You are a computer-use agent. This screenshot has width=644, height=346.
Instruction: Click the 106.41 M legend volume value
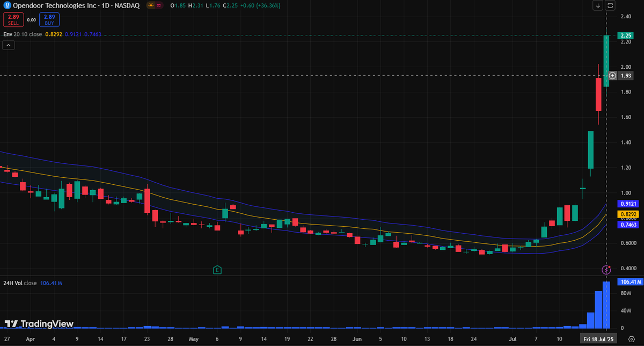[51, 283]
